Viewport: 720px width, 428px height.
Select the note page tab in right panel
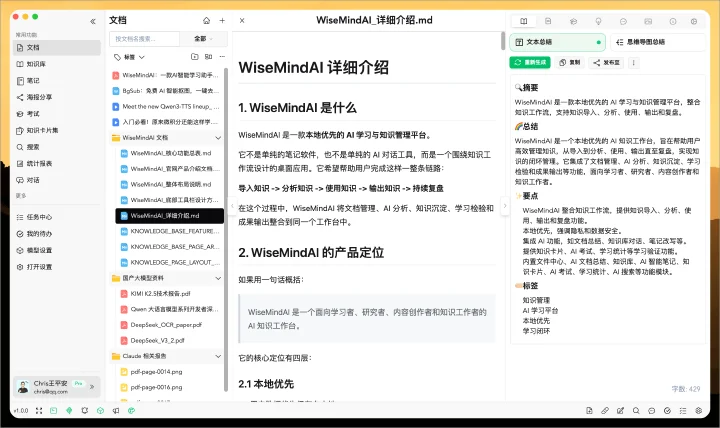coord(548,21)
